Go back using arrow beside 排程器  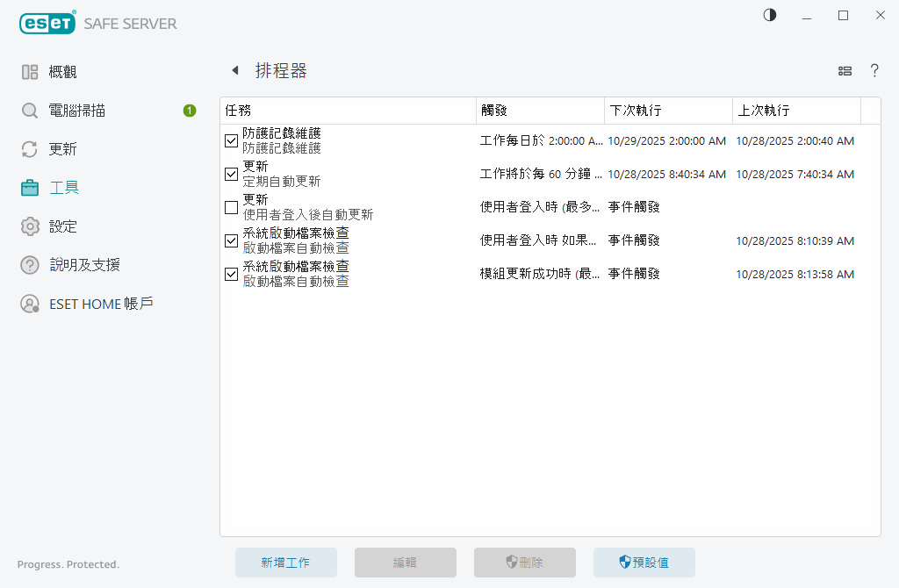coord(234,71)
